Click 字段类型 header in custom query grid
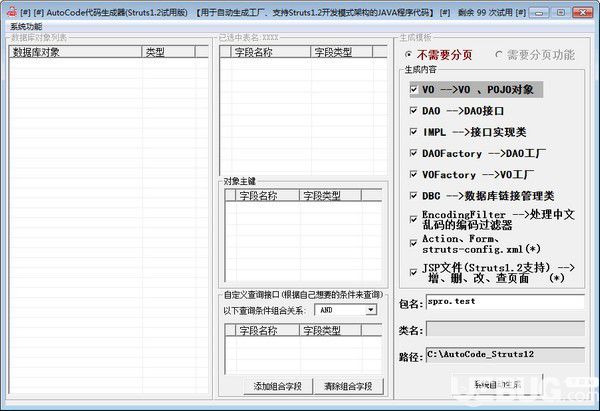 click(330, 330)
